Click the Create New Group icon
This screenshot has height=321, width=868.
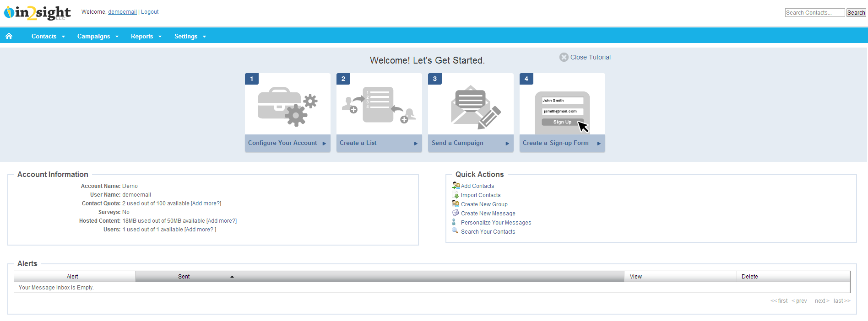point(456,204)
